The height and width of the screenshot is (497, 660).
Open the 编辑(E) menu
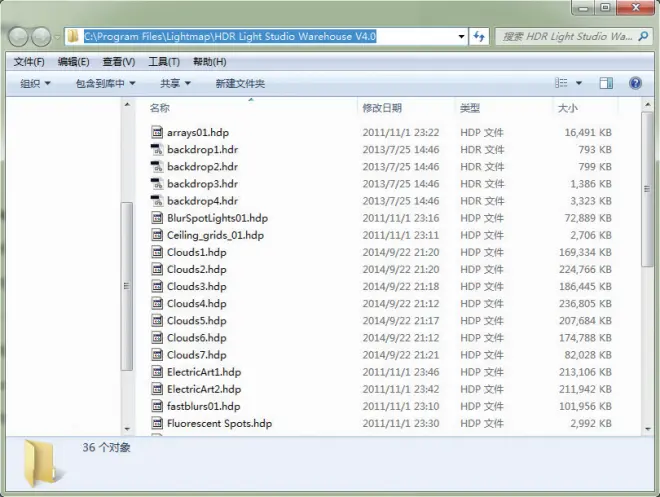[x=73, y=62]
